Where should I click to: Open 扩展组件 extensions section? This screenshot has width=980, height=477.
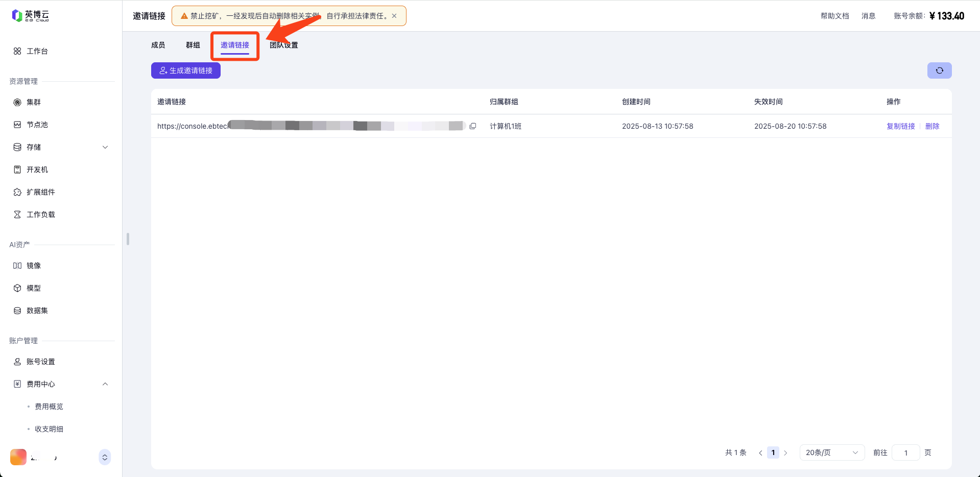pos(40,192)
